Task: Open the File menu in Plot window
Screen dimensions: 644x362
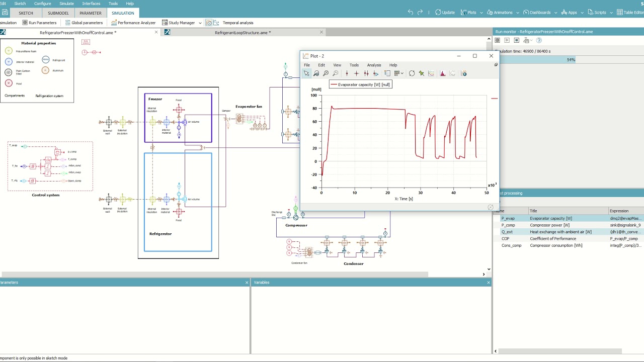Action: (x=307, y=65)
